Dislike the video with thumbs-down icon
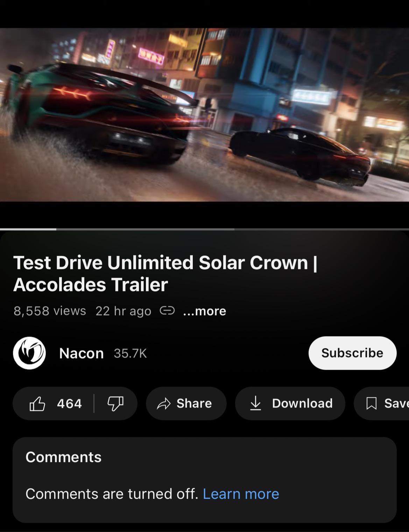Screen dimensions: 409x532 [x=115, y=404]
